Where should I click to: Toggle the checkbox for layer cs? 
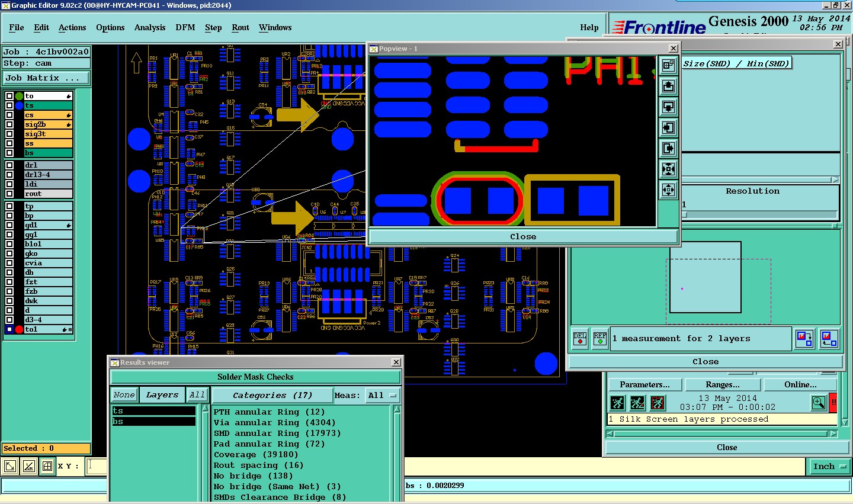click(9, 115)
